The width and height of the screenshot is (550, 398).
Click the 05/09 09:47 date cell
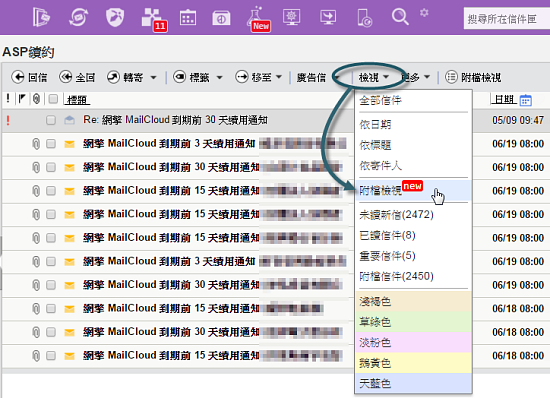pos(518,120)
